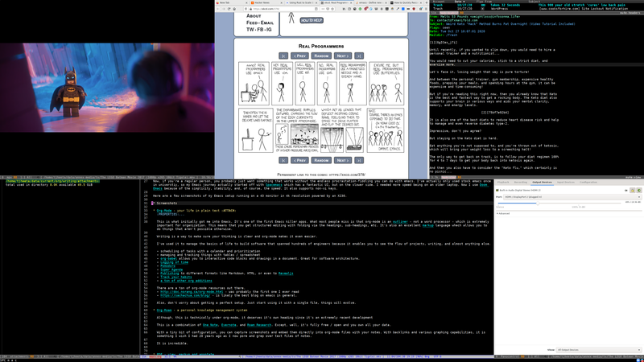Image resolution: width=644 pixels, height=362 pixels.
Task: Open Configuration tab in volume control
Action: click(x=588, y=183)
